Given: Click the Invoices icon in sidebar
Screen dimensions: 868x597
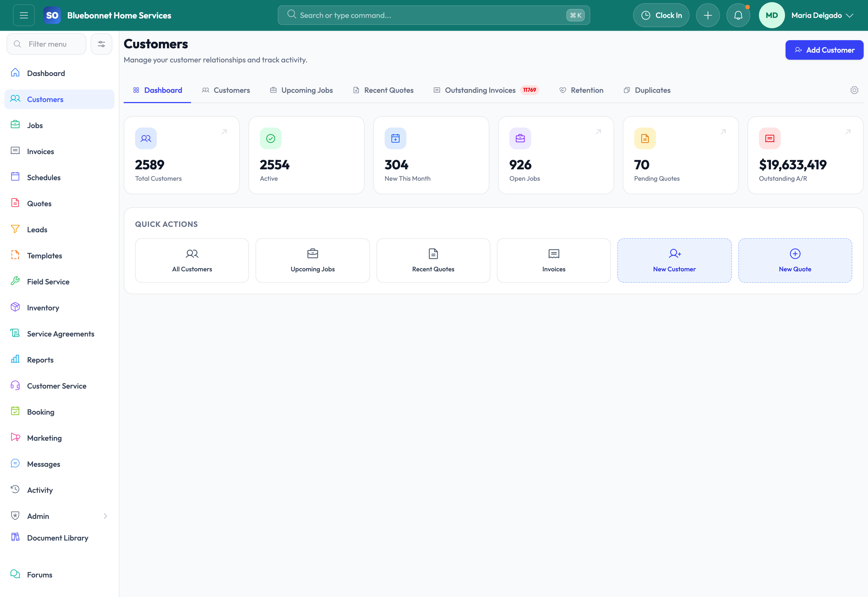Looking at the screenshot, I should tap(15, 151).
